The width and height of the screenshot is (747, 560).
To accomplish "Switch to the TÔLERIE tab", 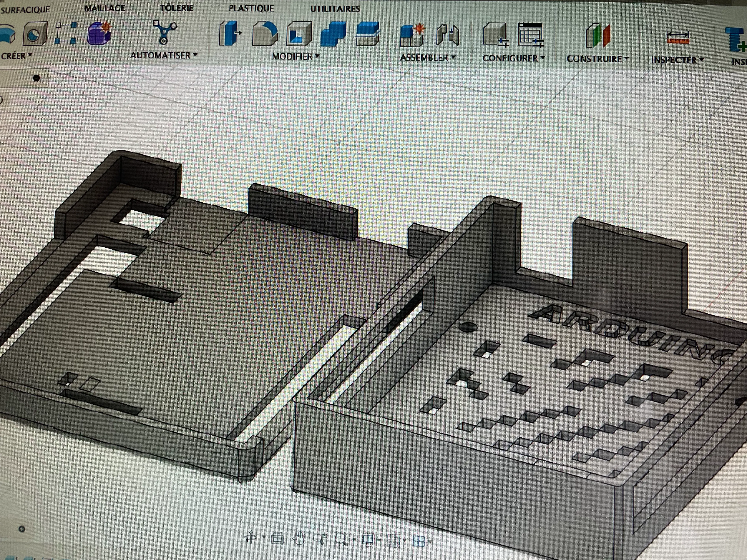I will tap(176, 8).
